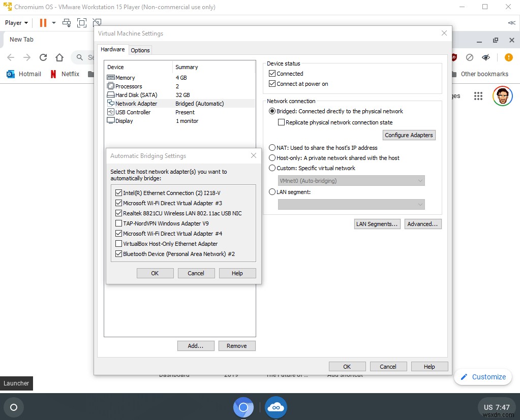Open the Chrome profile avatar

coord(502,95)
